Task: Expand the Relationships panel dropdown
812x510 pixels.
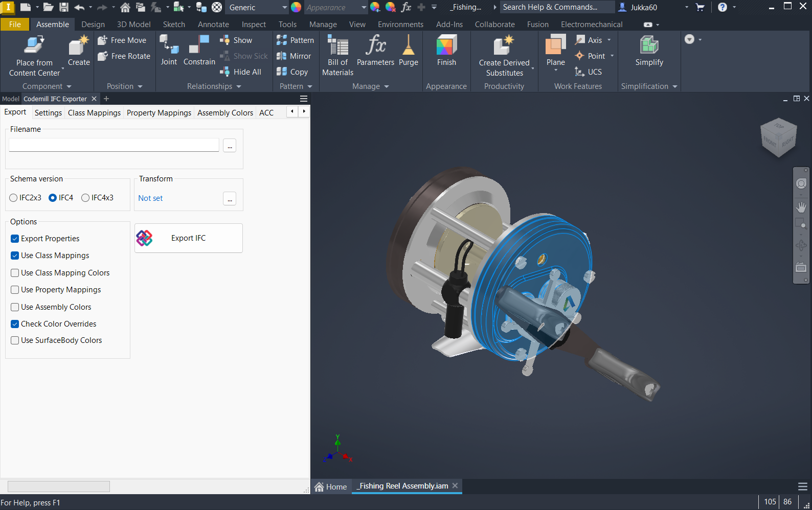Action: pyautogui.click(x=239, y=86)
